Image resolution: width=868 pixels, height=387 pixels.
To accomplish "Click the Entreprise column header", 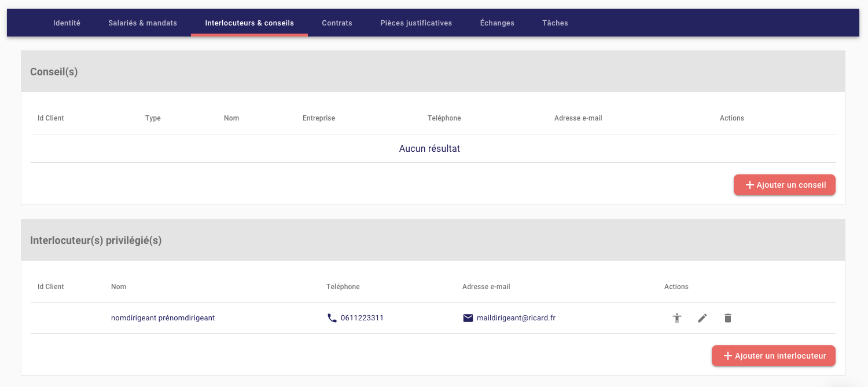I will point(319,118).
